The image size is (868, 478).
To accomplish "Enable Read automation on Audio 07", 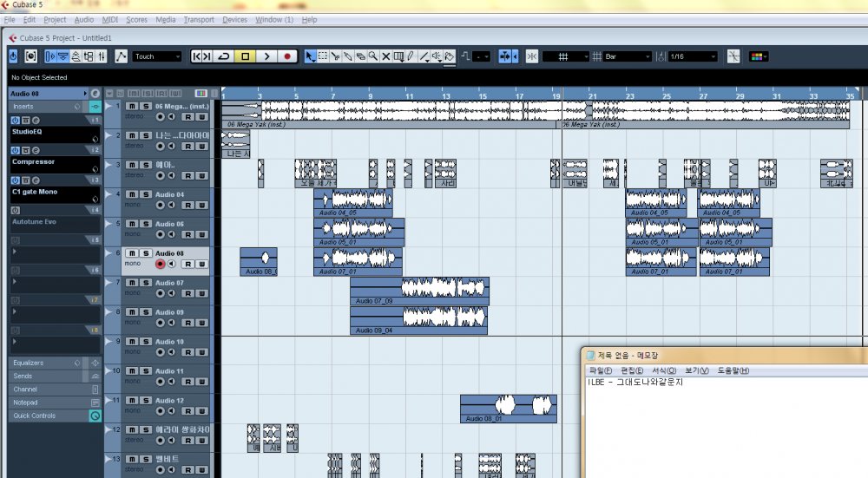I will point(188,293).
